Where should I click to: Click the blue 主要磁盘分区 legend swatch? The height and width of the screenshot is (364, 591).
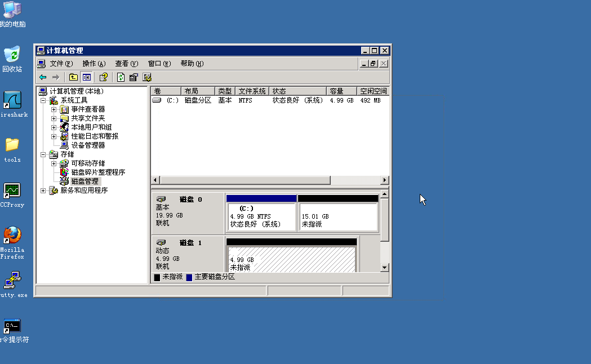click(189, 277)
